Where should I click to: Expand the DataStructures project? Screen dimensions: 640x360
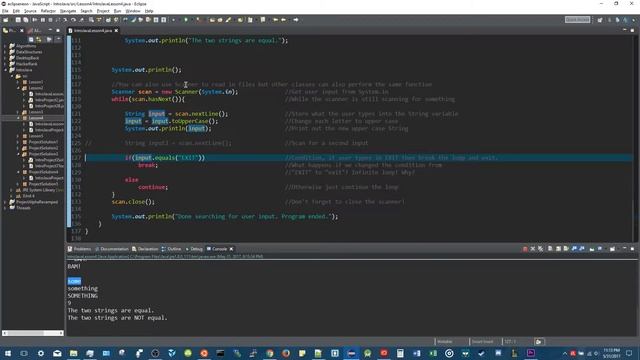click(5, 52)
